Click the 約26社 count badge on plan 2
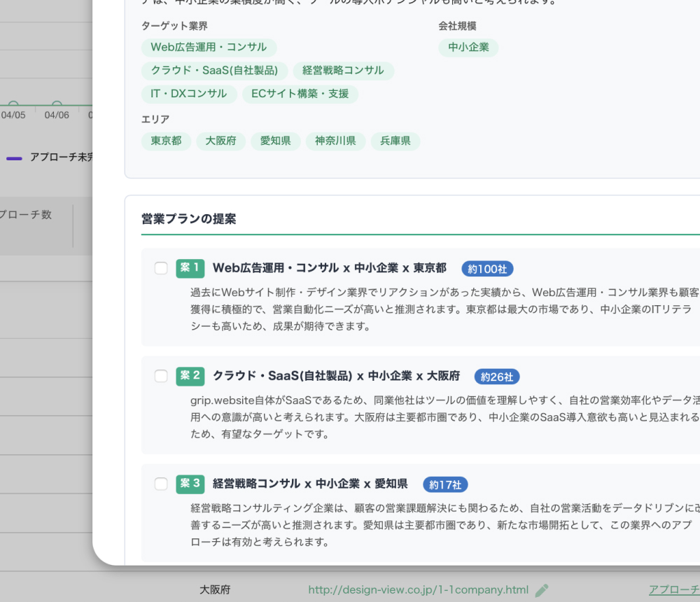700x602 pixels. (498, 377)
